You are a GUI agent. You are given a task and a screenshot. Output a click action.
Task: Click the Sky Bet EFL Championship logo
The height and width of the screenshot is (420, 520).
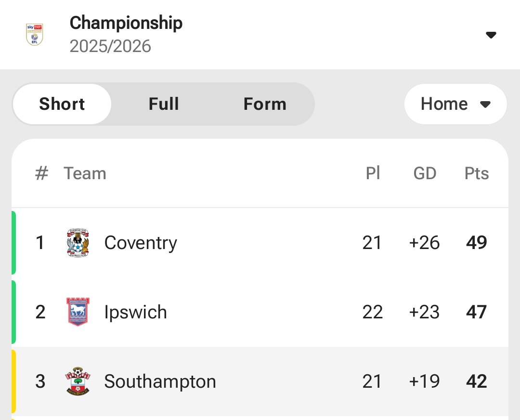click(x=34, y=34)
